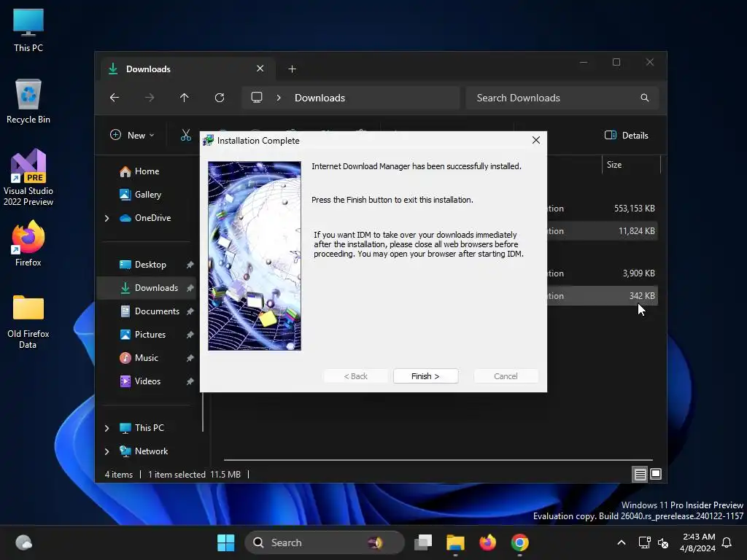
Task: Select the file row sized 11,824 KB
Action: (x=602, y=231)
